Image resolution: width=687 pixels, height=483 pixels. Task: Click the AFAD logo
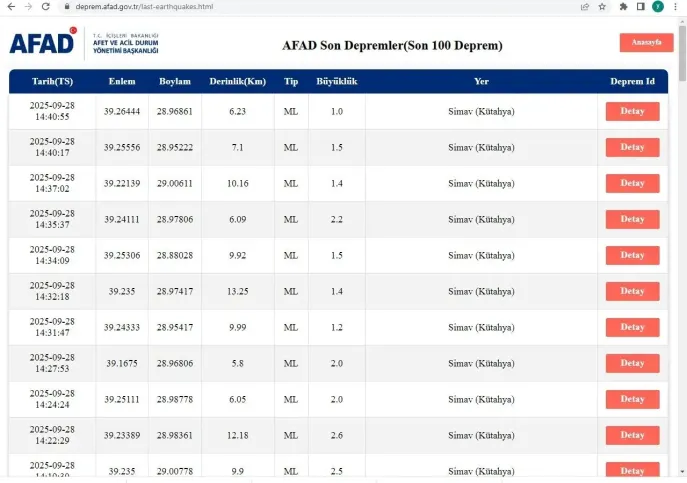click(42, 43)
